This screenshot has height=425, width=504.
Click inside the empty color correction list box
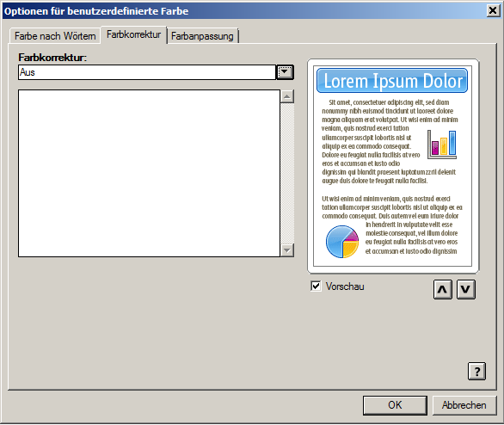tap(149, 173)
